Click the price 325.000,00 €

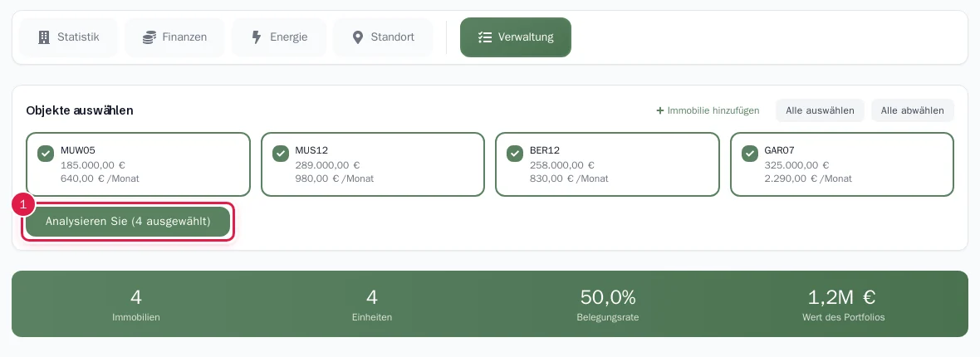797,165
